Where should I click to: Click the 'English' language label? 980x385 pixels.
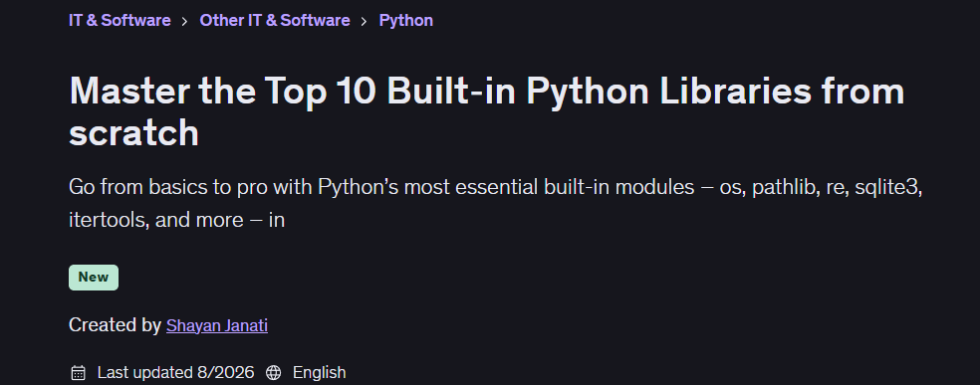pos(319,373)
